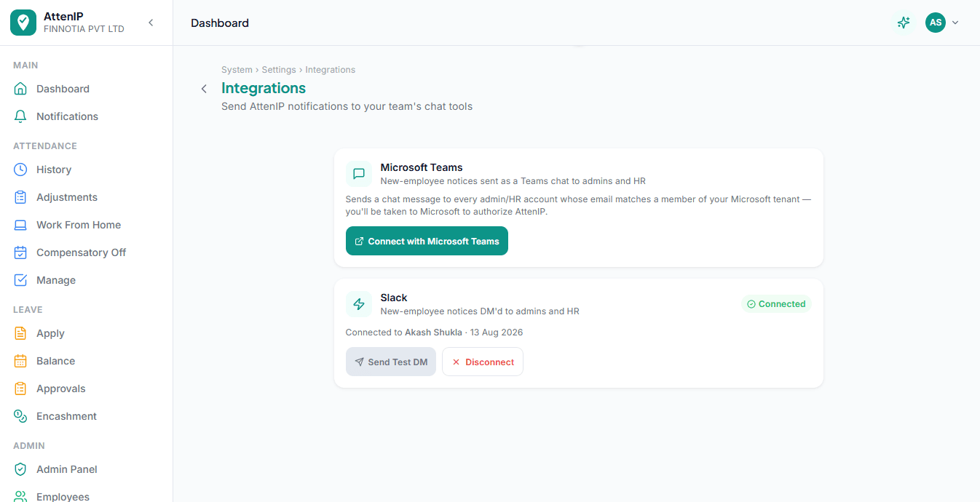The width and height of the screenshot is (980, 502).
Task: Click the Integrations page heading
Action: (264, 88)
